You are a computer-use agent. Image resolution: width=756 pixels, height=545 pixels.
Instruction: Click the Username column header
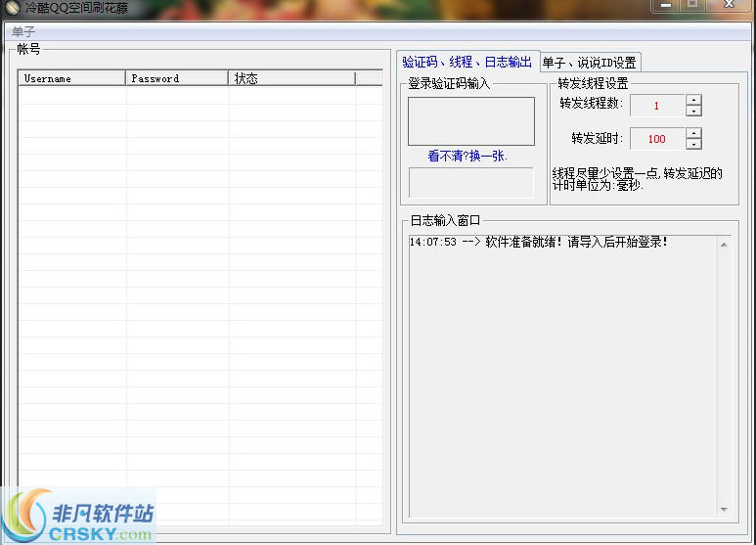(x=71, y=78)
